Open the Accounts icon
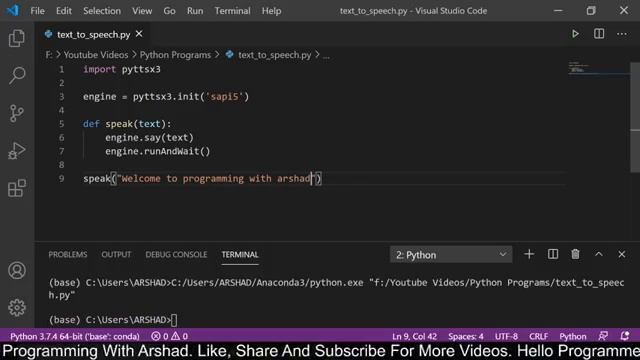This screenshot has height=360, width=640. click(x=17, y=270)
